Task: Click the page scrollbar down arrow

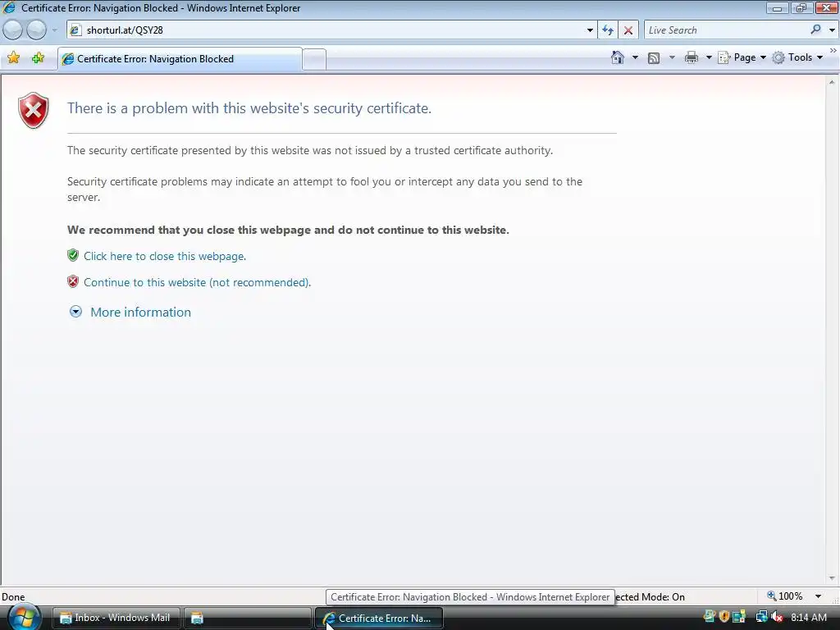Action: click(x=832, y=578)
